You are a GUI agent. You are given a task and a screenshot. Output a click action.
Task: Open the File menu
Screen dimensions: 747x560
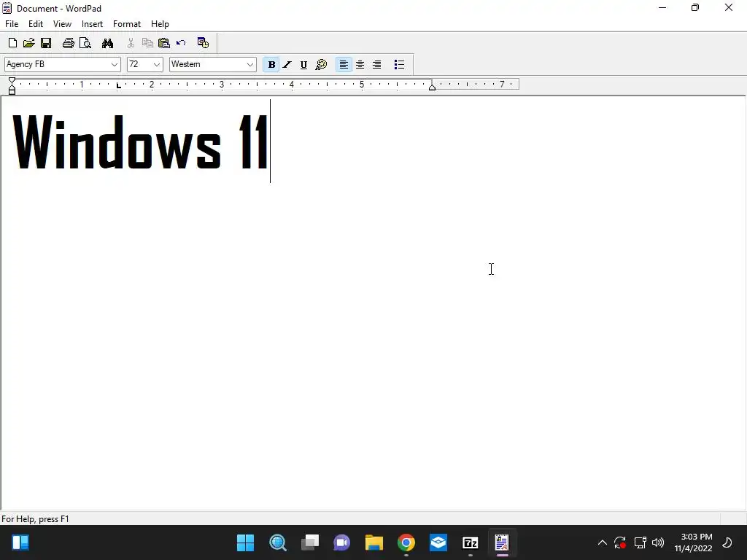pyautogui.click(x=12, y=24)
